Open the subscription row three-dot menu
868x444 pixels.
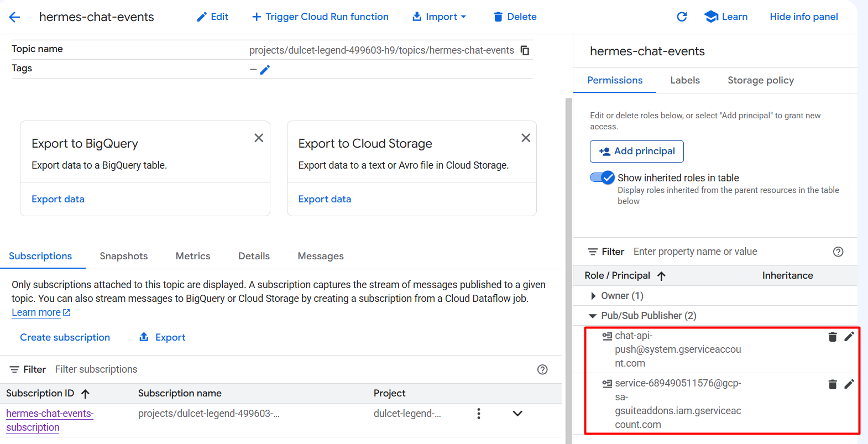point(479,414)
